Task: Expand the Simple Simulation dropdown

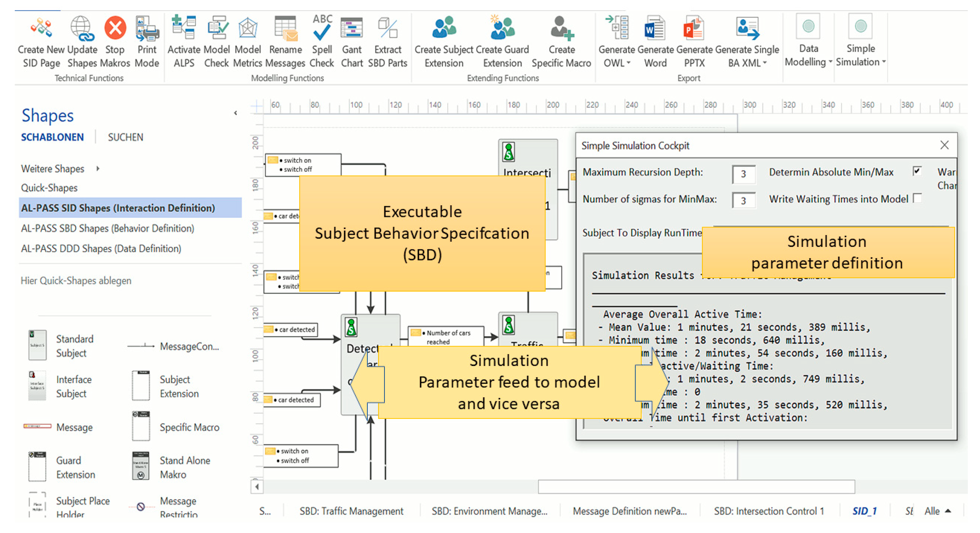Action: click(x=884, y=62)
